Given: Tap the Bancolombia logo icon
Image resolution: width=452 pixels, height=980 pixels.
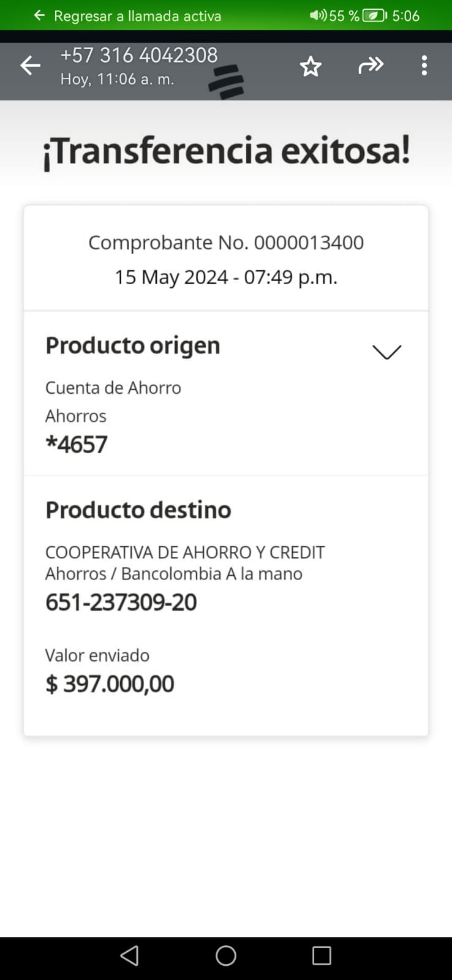Looking at the screenshot, I should (226, 82).
